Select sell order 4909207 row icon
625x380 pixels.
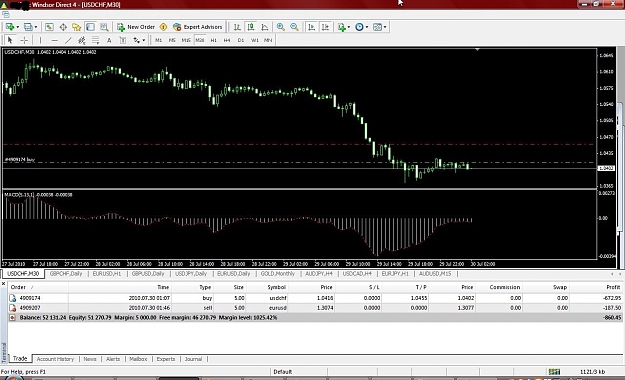click(x=13, y=308)
